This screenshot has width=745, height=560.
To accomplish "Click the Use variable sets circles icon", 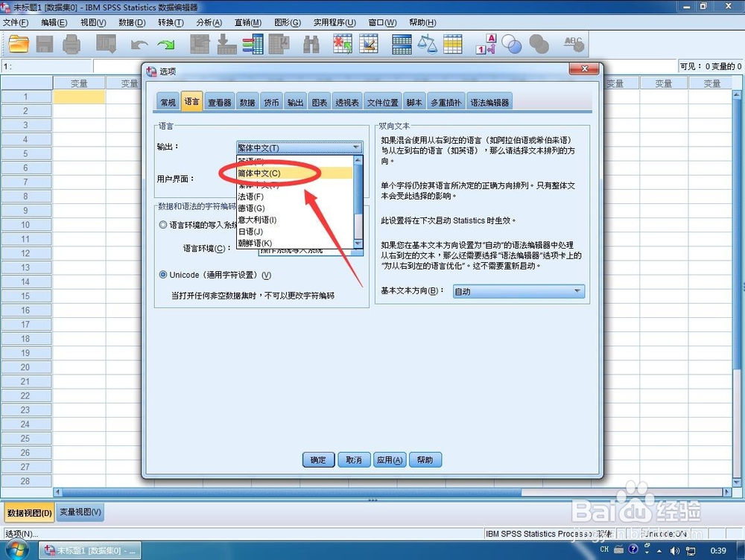I will 512,44.
